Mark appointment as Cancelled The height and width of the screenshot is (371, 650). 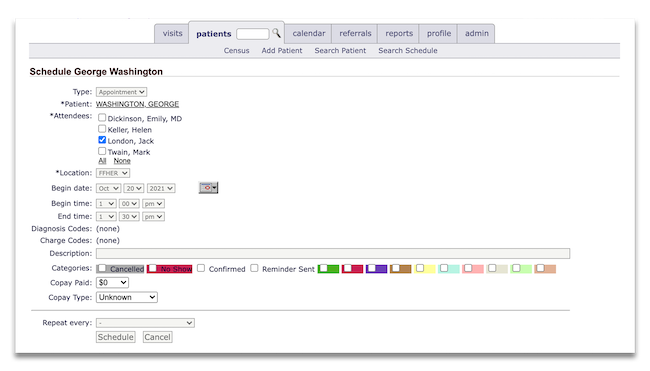click(102, 268)
